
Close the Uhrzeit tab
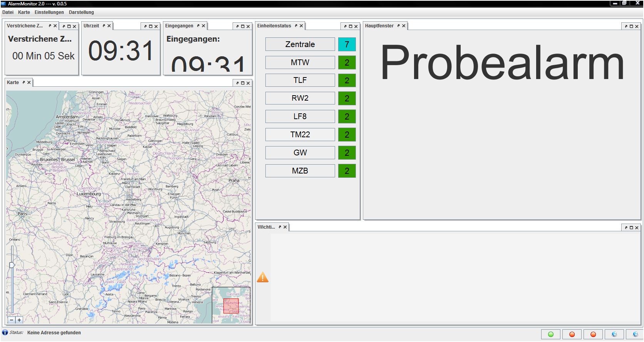point(109,26)
